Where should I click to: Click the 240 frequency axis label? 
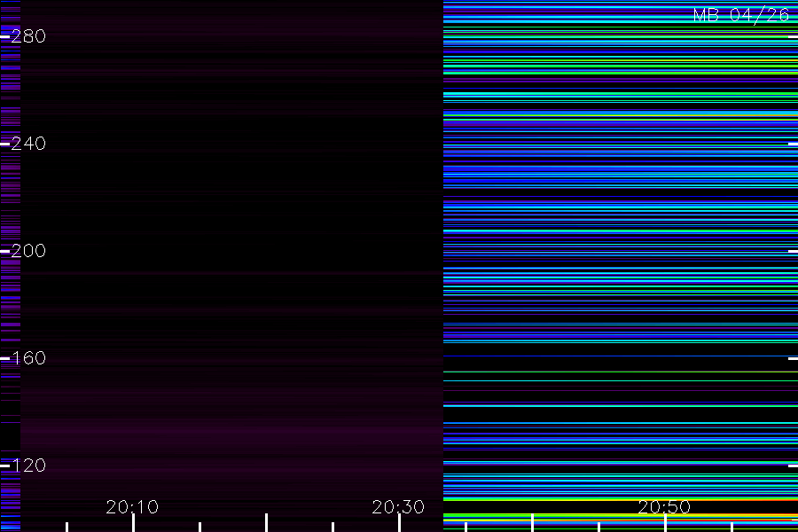(28, 144)
